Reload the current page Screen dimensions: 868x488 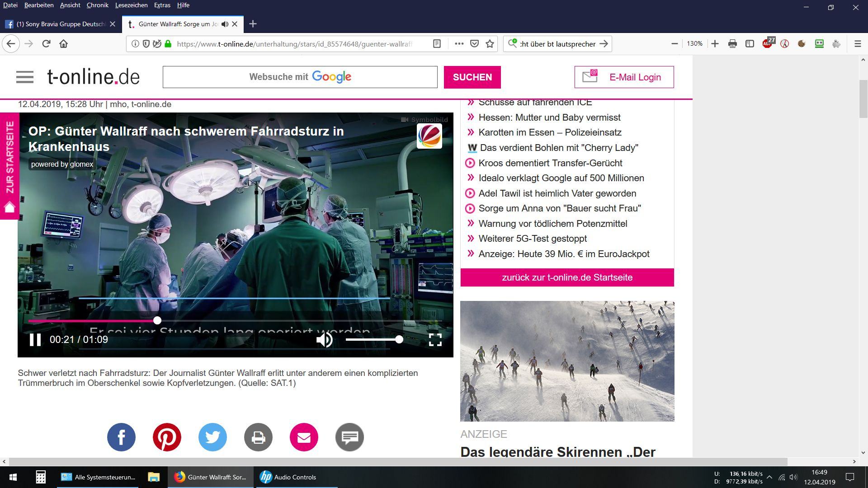click(x=46, y=44)
